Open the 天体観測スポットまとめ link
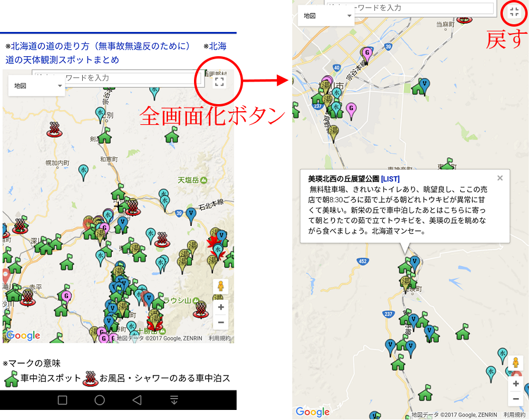530x420 pixels. (62, 60)
